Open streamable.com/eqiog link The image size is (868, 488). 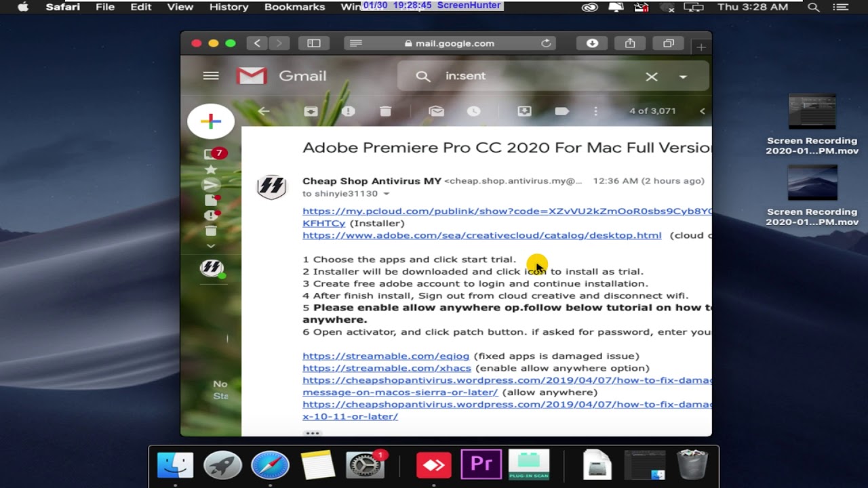(x=386, y=356)
